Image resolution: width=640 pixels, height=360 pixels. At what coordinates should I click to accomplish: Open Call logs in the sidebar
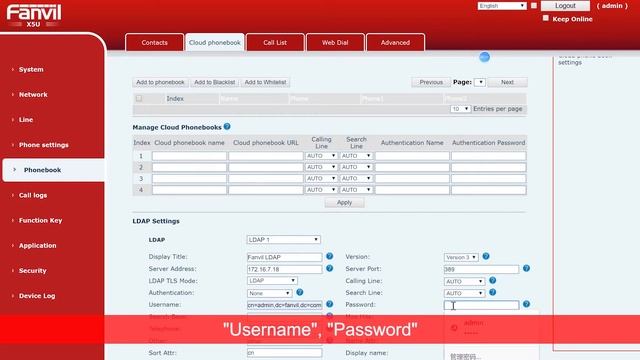click(x=33, y=195)
